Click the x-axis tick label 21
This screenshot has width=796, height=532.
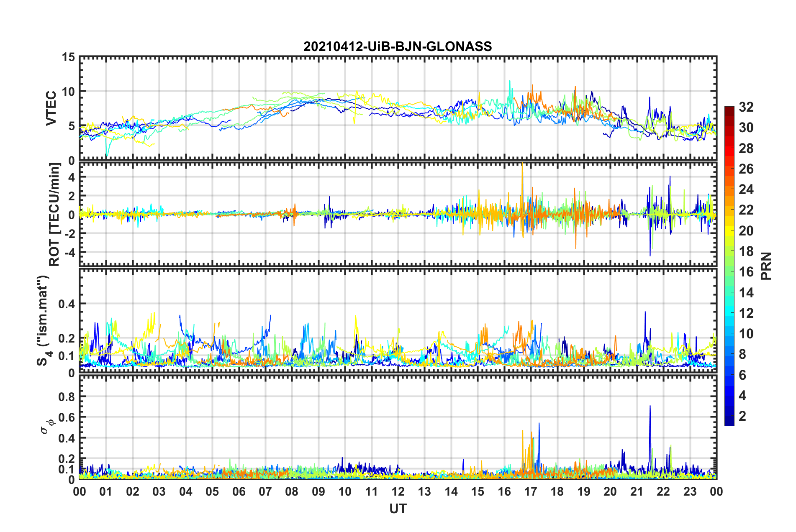637,491
